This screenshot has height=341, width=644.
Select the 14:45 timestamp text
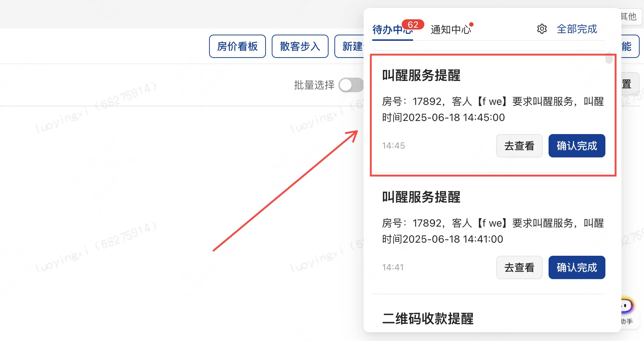tap(393, 146)
